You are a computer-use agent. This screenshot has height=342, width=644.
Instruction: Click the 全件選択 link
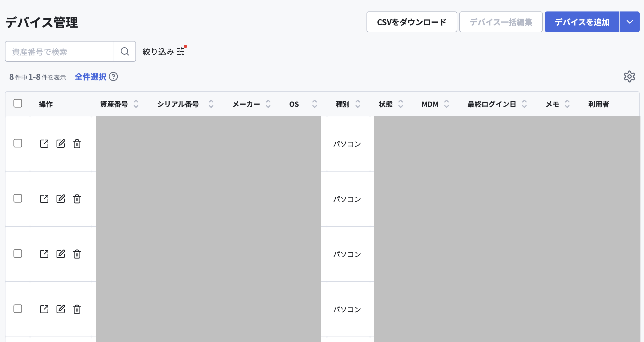(90, 77)
